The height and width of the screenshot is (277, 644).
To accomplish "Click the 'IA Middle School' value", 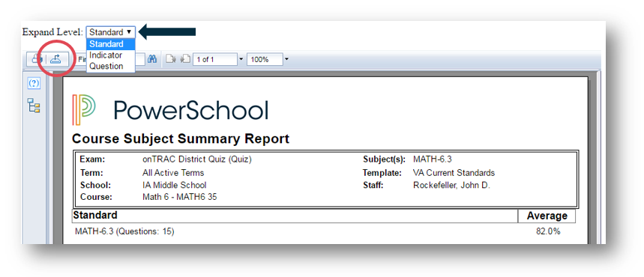I will [175, 185].
